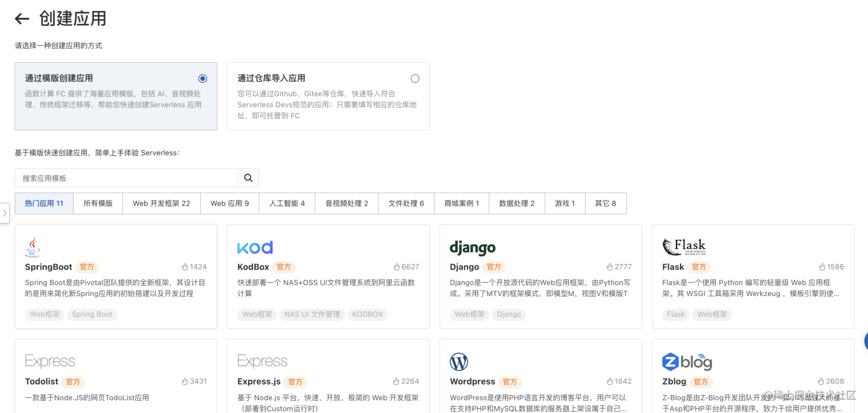Image resolution: width=868 pixels, height=413 pixels.
Task: Click the Express.js card logo
Action: [x=262, y=361]
